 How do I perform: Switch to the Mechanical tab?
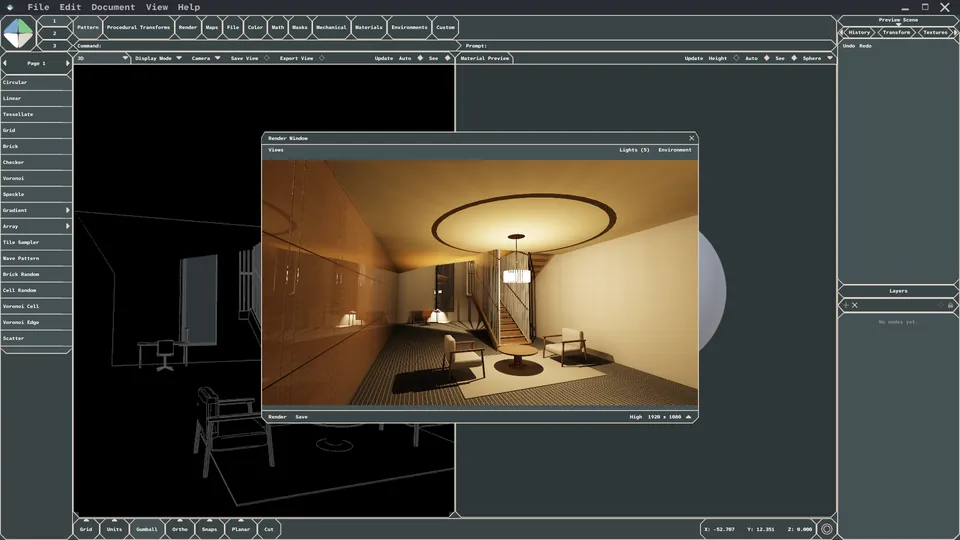(x=331, y=28)
